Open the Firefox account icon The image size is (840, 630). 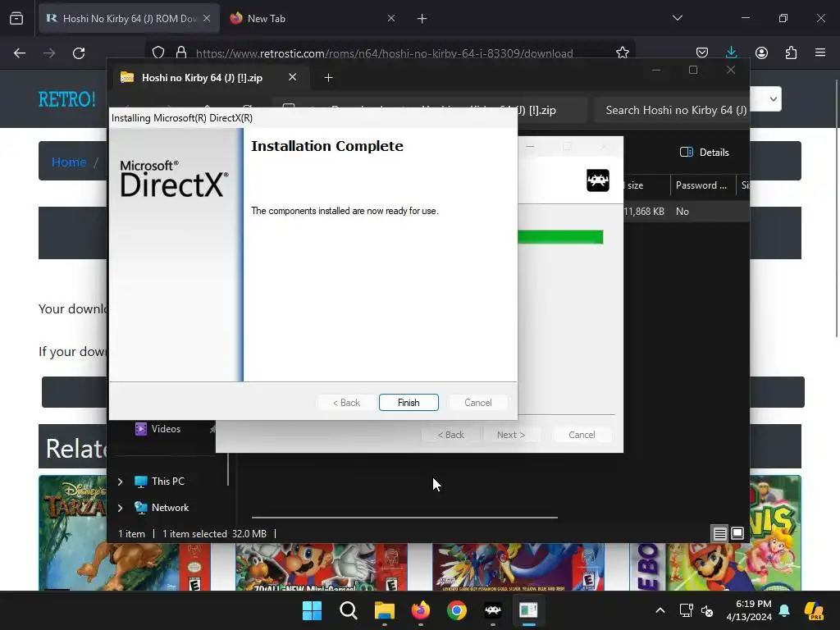click(761, 52)
